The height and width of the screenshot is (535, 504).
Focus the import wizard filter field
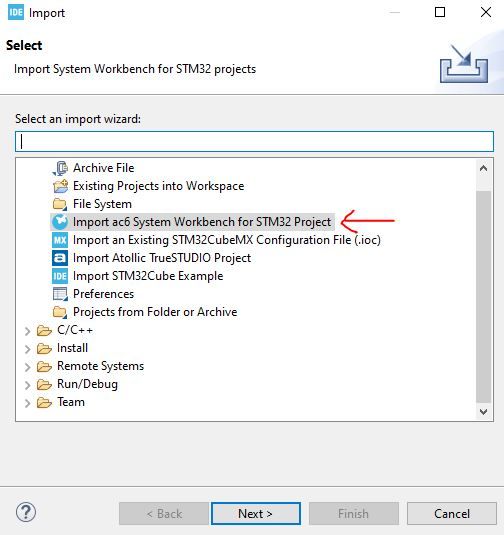[255, 141]
